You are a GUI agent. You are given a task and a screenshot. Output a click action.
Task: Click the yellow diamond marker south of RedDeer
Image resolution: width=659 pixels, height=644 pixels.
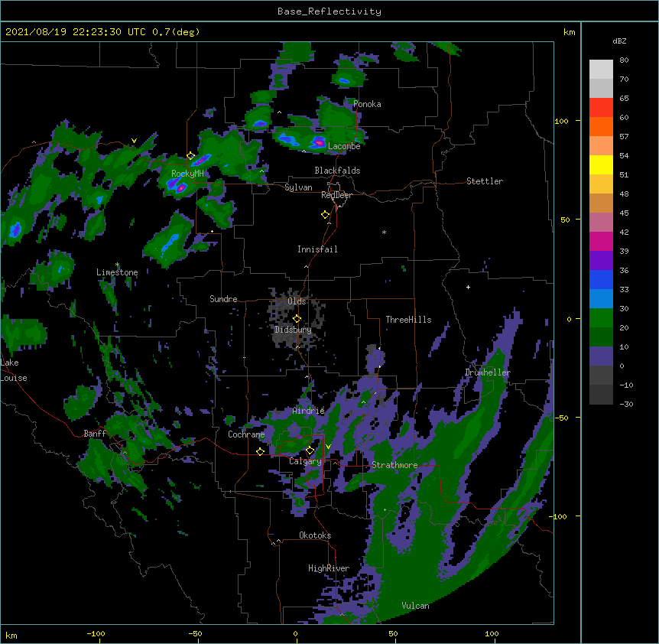tap(326, 215)
